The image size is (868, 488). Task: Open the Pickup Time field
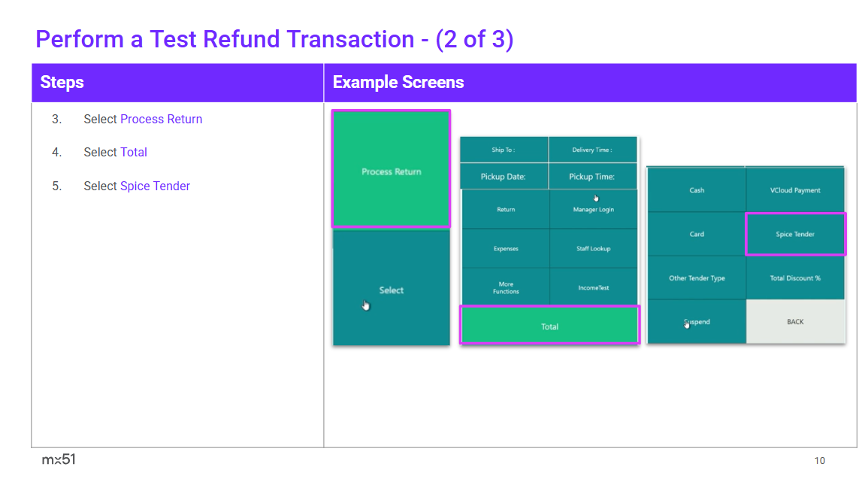point(593,177)
